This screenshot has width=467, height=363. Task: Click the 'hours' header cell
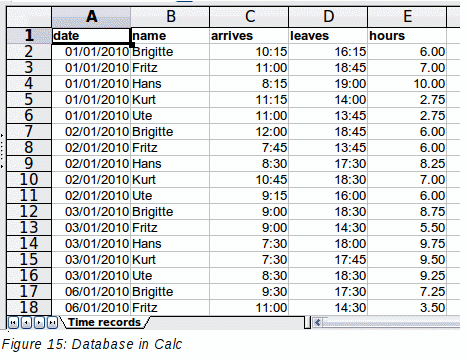tap(407, 36)
